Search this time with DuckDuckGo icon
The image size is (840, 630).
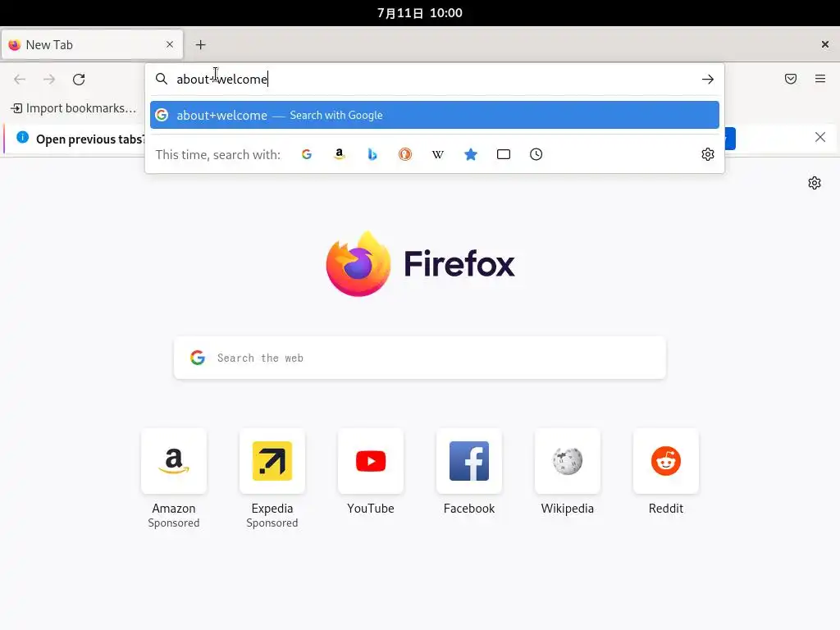click(405, 154)
